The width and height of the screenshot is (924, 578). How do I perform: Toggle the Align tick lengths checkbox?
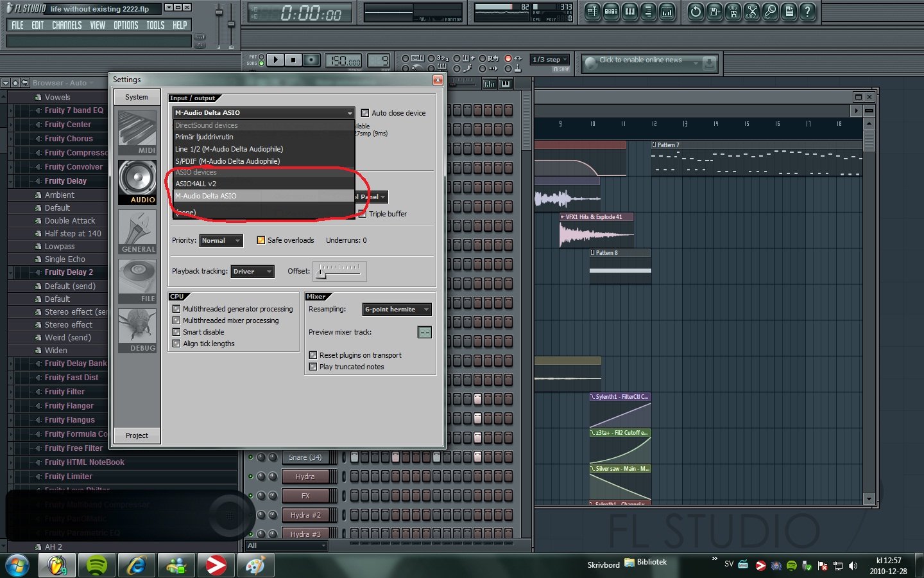[x=176, y=344]
